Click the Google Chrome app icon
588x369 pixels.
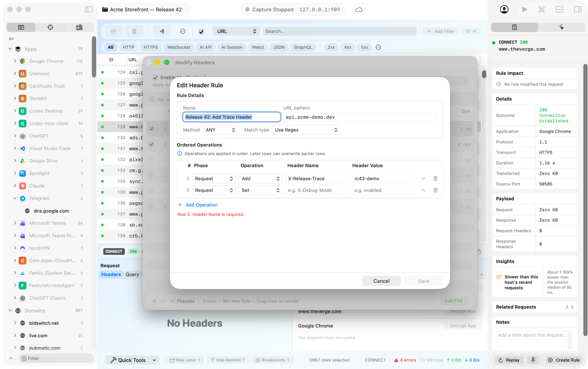[23, 61]
